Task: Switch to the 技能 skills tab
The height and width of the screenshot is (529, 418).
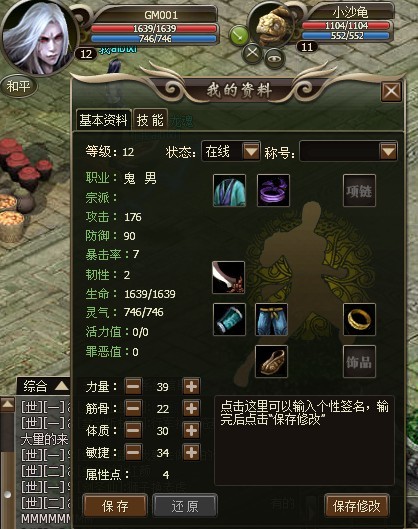Action: tap(150, 119)
